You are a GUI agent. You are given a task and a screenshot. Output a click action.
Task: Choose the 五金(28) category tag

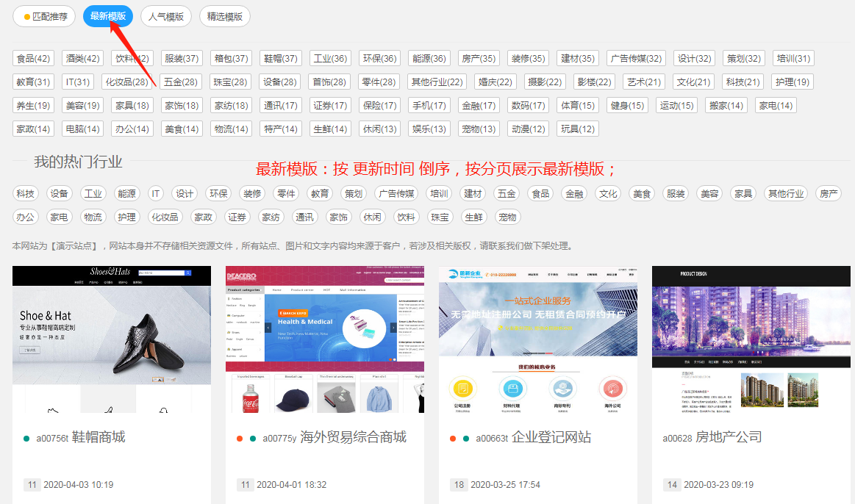pyautogui.click(x=180, y=82)
